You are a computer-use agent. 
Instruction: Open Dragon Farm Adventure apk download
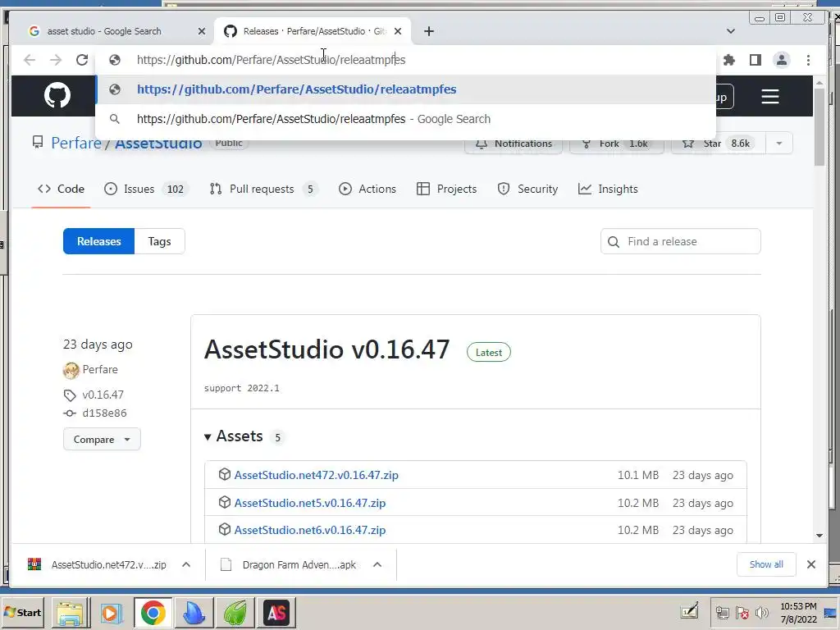[x=288, y=564]
